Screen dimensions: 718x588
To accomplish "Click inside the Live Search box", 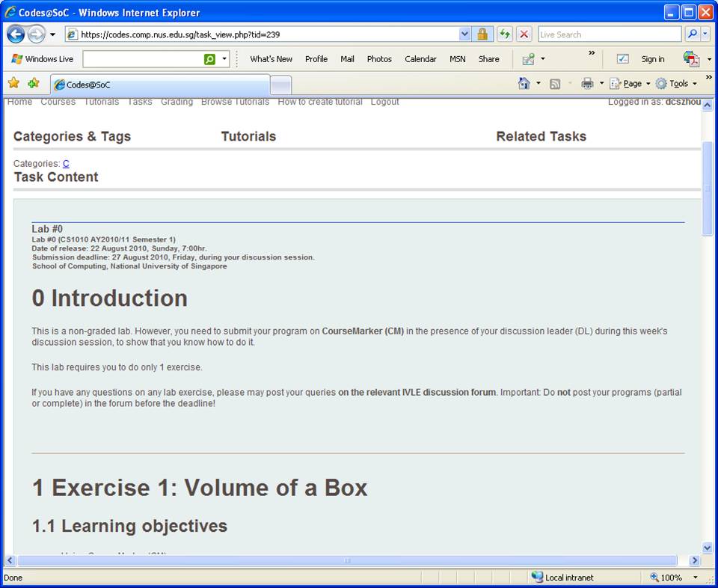I will (610, 34).
